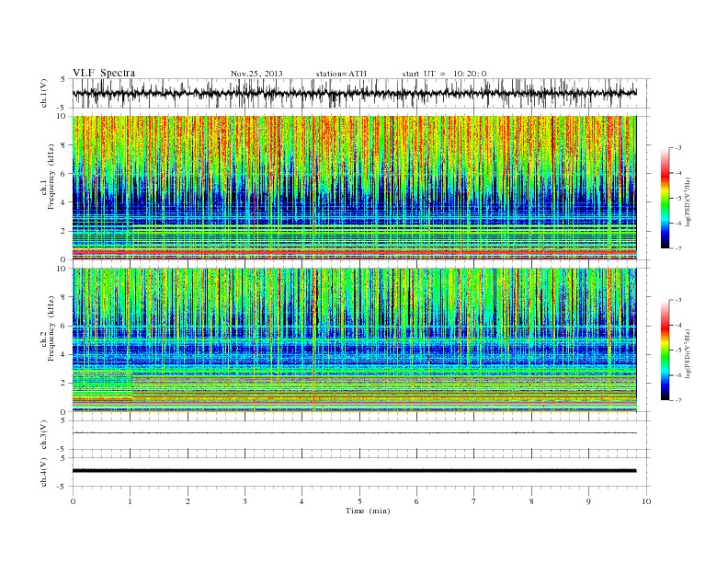Click time axis tick label "1"
The image size is (728, 563).
pos(130,501)
